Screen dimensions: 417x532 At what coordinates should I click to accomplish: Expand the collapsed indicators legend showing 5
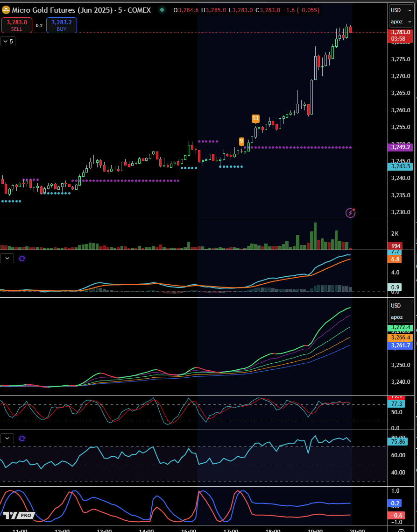tap(8, 42)
